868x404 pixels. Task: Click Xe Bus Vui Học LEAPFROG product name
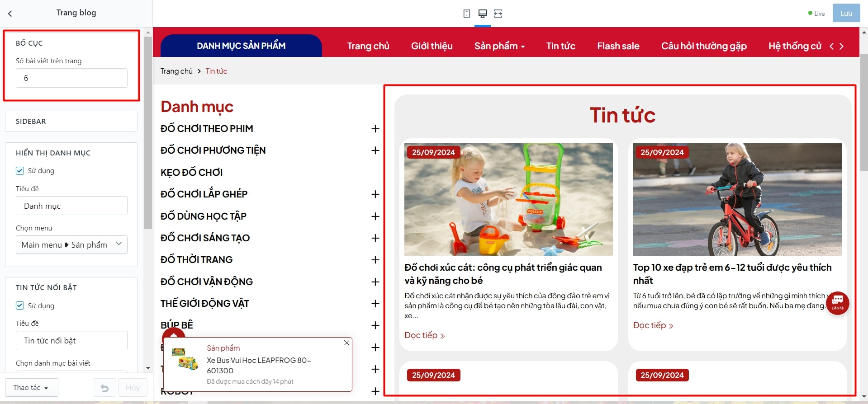click(259, 365)
